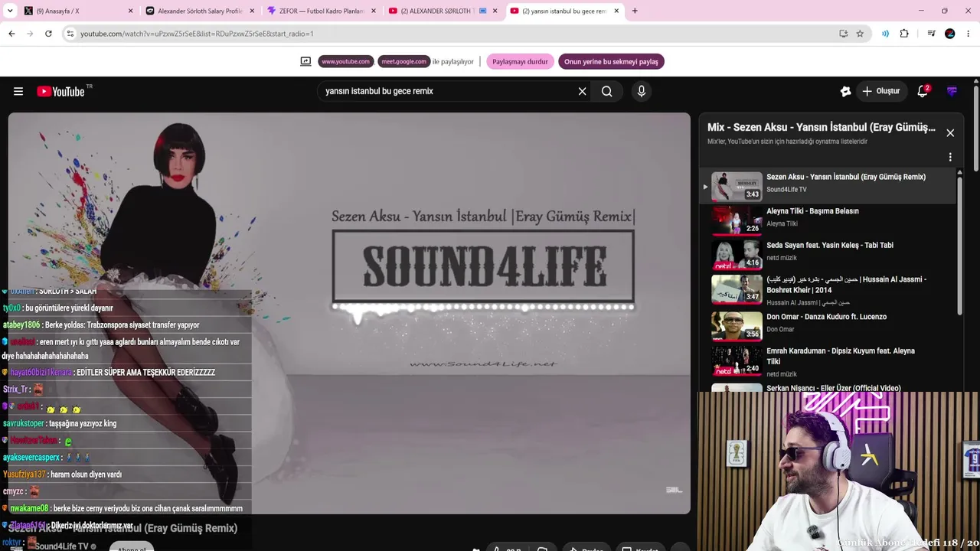Open YouTube notifications bell

click(x=923, y=91)
